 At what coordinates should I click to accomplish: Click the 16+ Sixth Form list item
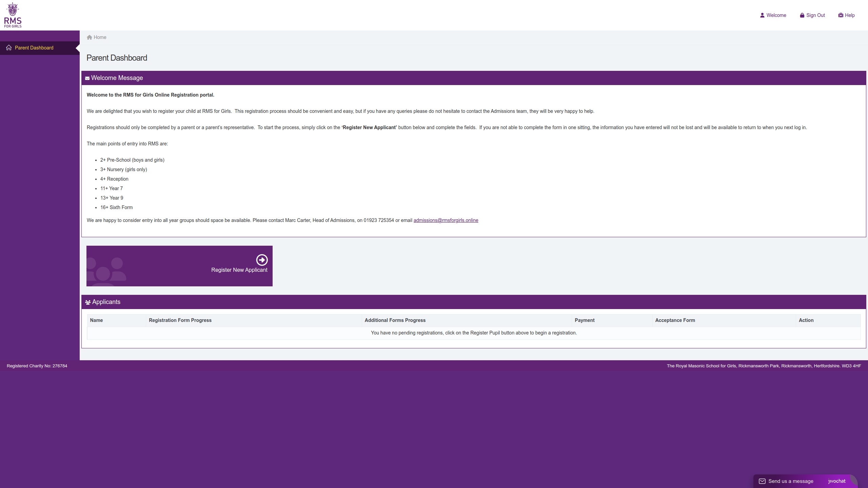point(116,207)
